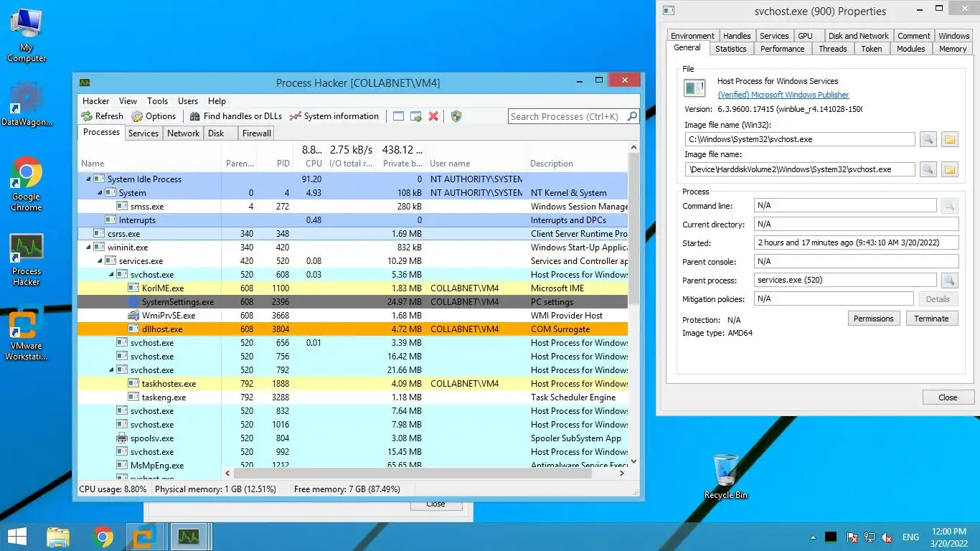
Task: Show hidden tray icons arrow
Action: click(813, 537)
